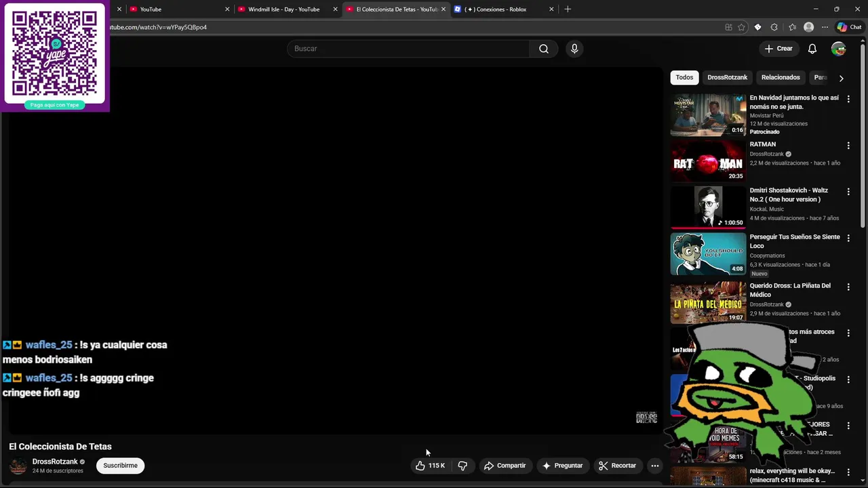The height and width of the screenshot is (488, 868).
Task: Click the Crear button
Action: [778, 49]
